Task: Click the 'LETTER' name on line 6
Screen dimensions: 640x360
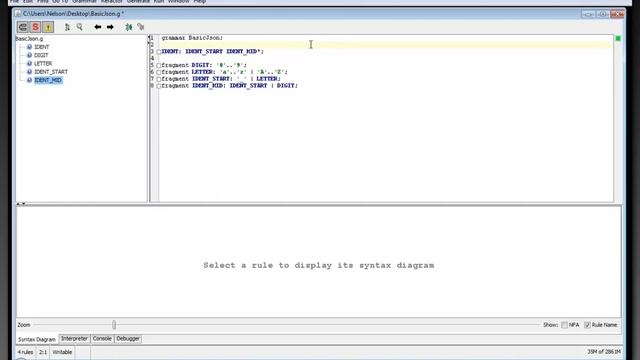Action: coord(202,72)
